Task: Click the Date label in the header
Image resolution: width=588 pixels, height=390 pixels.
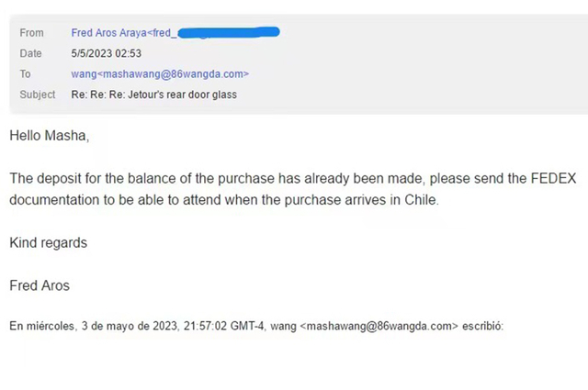Action: pyautogui.click(x=30, y=53)
